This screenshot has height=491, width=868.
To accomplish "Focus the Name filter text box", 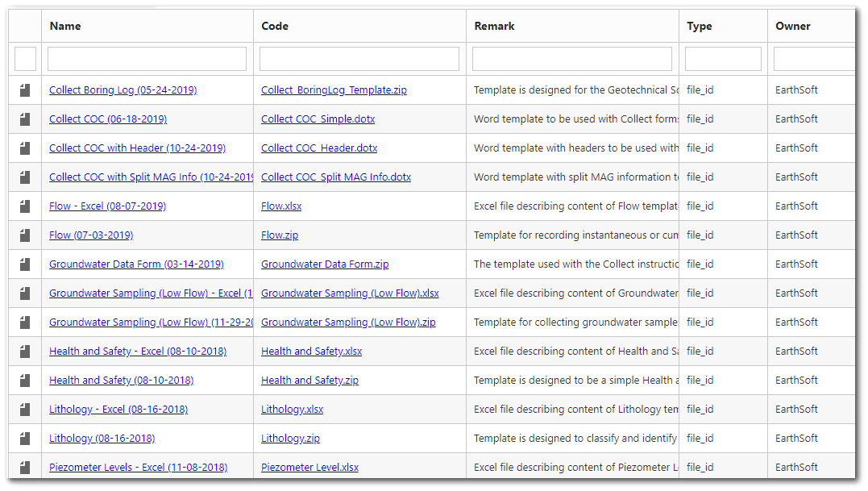I will (x=147, y=59).
